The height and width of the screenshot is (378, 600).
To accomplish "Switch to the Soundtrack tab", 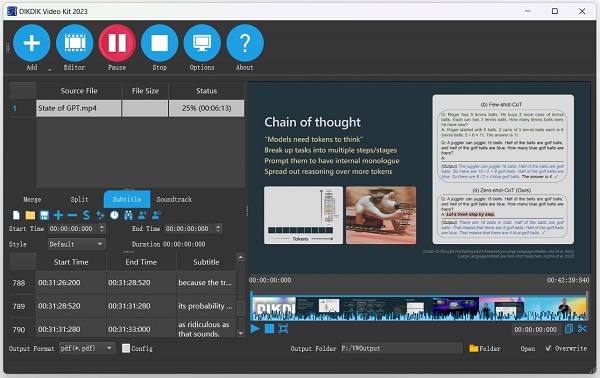I will 174,199.
